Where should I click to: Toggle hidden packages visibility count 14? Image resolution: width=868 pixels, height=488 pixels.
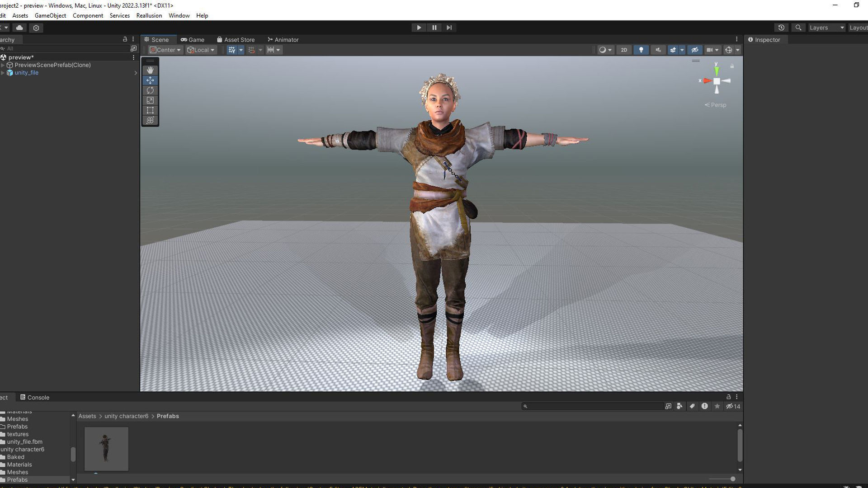[x=733, y=406]
